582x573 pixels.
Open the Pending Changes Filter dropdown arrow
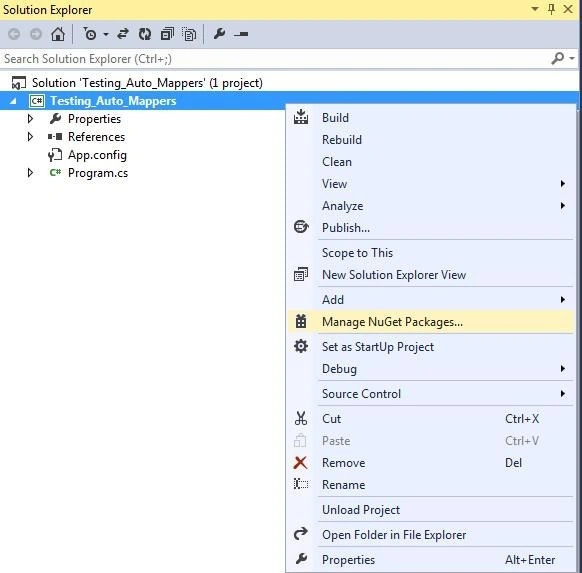pos(106,35)
